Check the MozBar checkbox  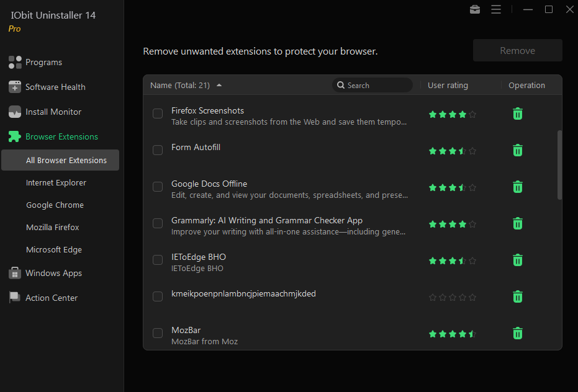(158, 332)
